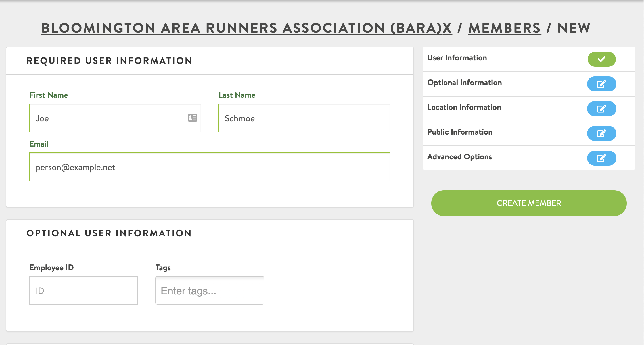Click the contact card icon in First Name
Screen dimensions: 644x345
tap(192, 118)
